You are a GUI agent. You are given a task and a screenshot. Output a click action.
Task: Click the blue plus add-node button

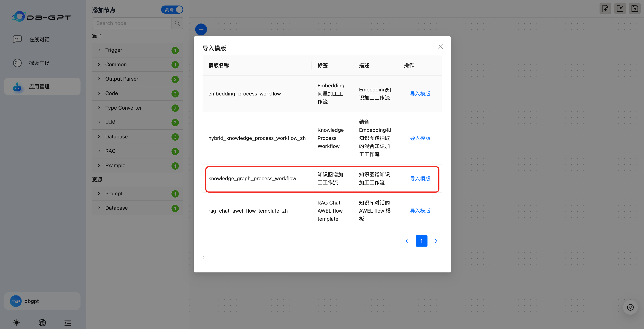click(x=201, y=30)
